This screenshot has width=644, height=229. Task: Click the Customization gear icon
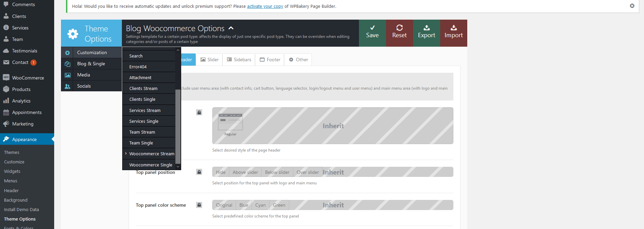pyautogui.click(x=67, y=53)
